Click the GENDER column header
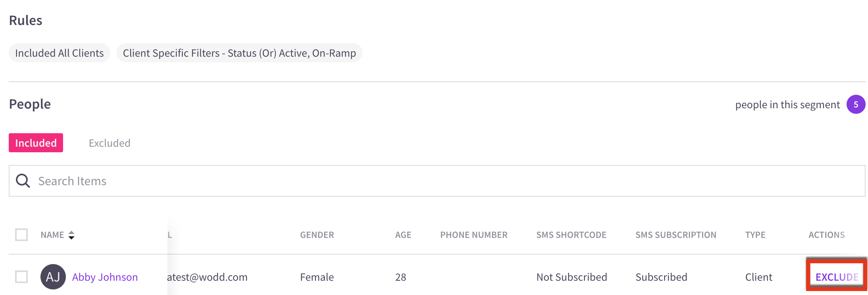The height and width of the screenshot is (295, 868). pyautogui.click(x=317, y=235)
